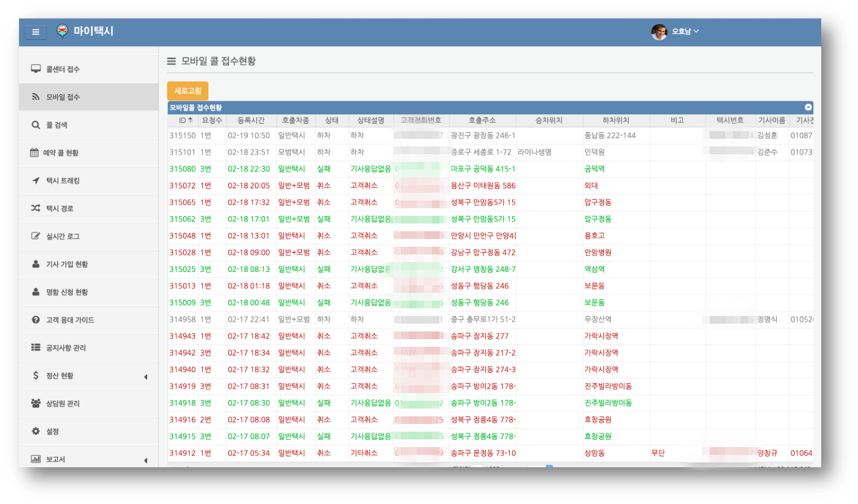Click the person icon for 명함 신청 현황
The height and width of the screenshot is (504, 858).
[36, 292]
